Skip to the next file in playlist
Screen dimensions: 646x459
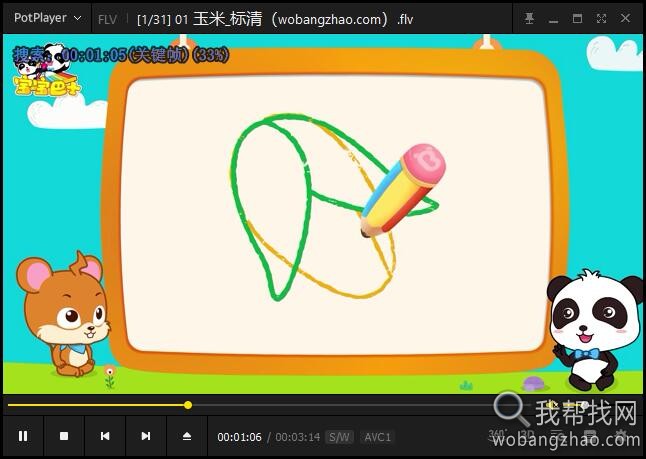[146, 436]
